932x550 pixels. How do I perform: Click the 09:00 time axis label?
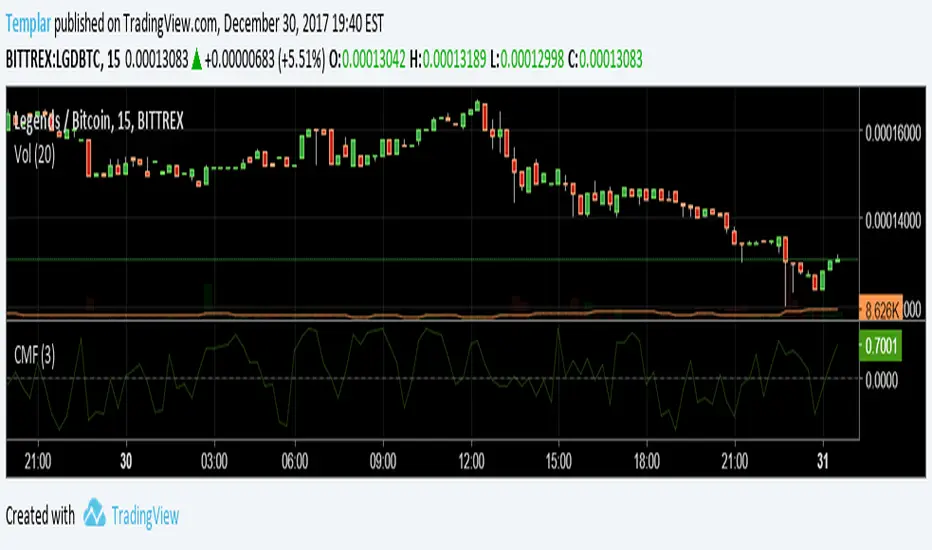[383, 461]
